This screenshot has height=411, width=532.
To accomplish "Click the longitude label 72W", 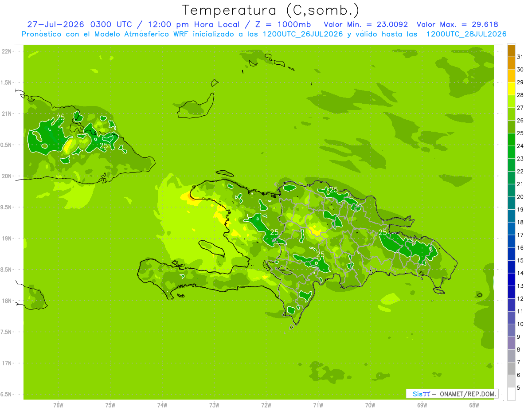I will point(266,405).
